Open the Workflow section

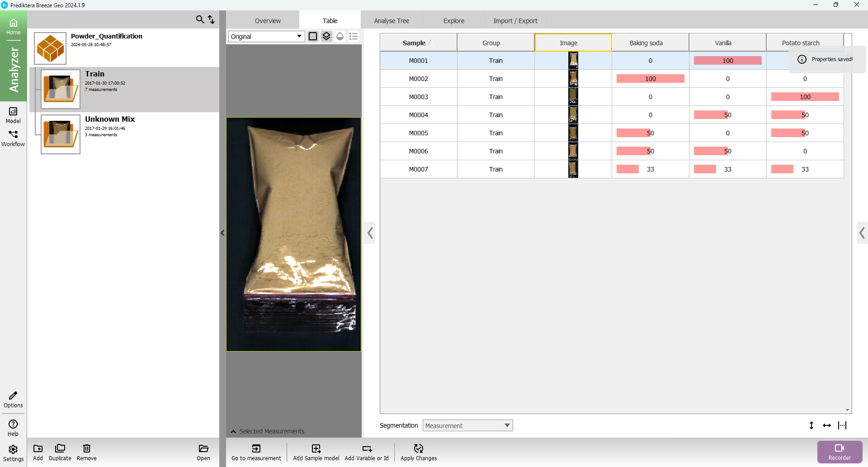pyautogui.click(x=13, y=138)
